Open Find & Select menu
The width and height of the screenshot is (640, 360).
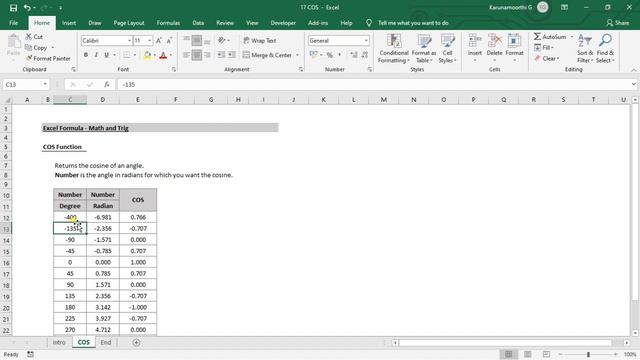(605, 48)
